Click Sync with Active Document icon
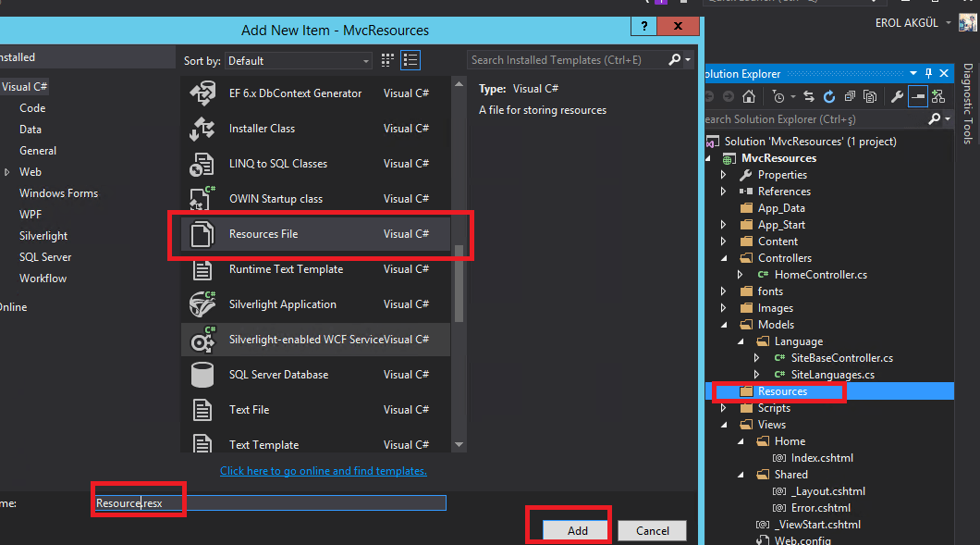Image resolution: width=980 pixels, height=545 pixels. [809, 96]
